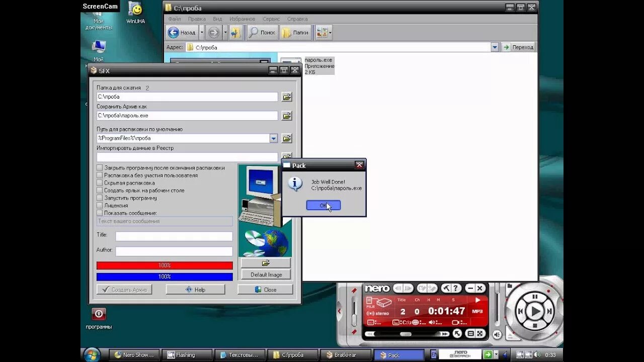
Task: Go up one folder level in Explorer
Action: click(236, 33)
